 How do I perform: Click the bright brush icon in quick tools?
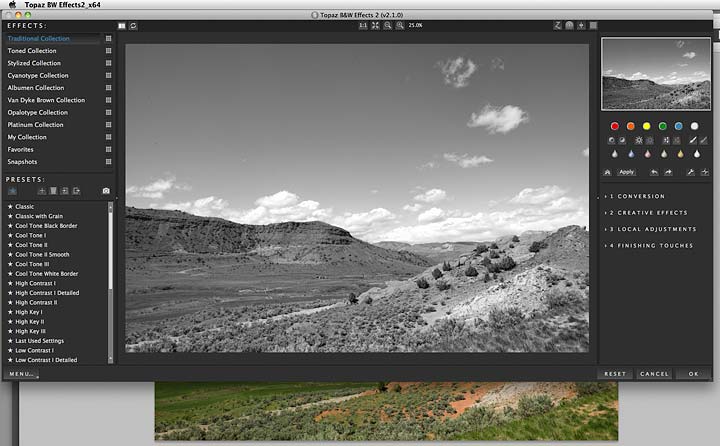[x=693, y=140]
